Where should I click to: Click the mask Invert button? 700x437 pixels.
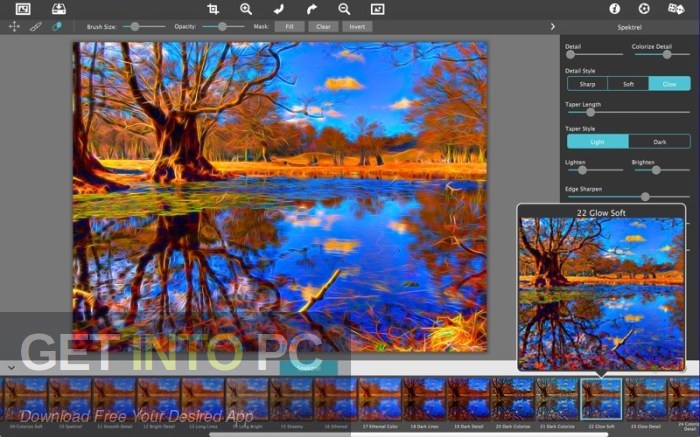[357, 27]
